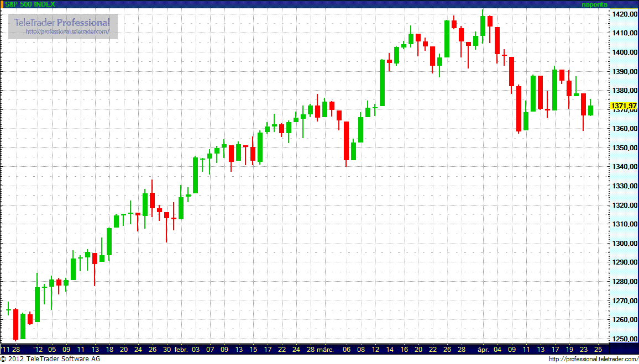Click the © 2012 TeleTrader Software AG text
Viewport: 639px width, 364px height.
(x=50, y=359)
